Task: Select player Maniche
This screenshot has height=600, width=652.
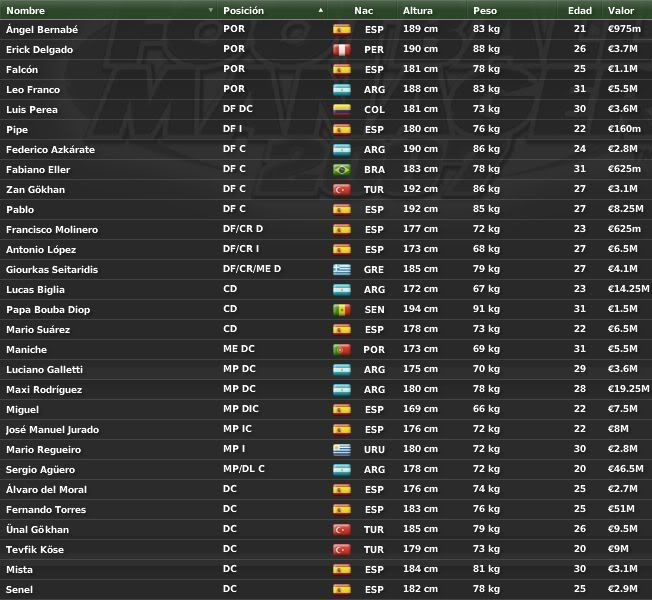Action: (x=26, y=349)
